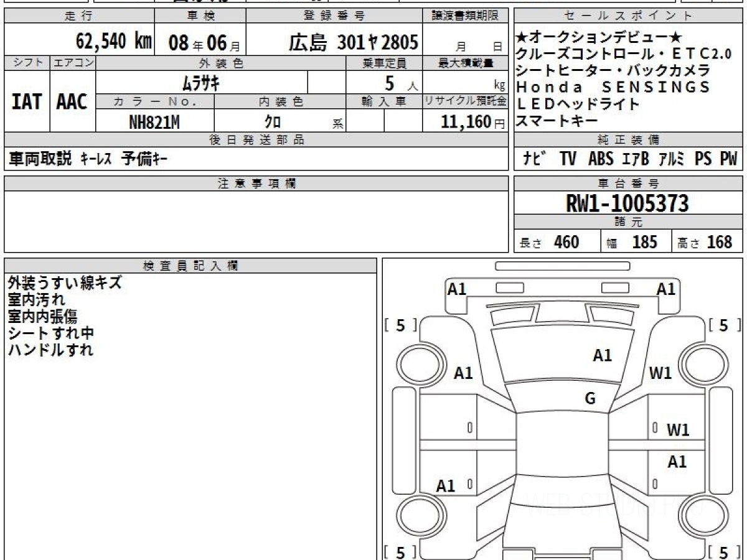Select the "車台番号" header
This screenshot has height=560, width=747.
(629, 184)
